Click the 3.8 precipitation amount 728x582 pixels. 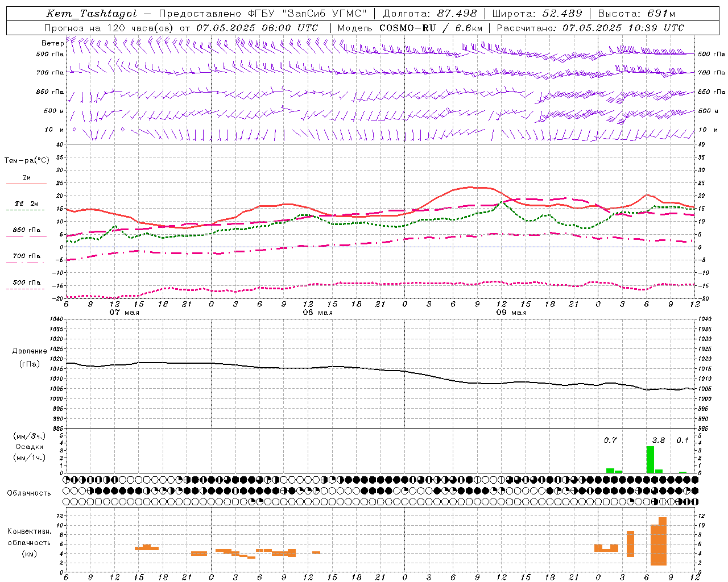tap(658, 440)
